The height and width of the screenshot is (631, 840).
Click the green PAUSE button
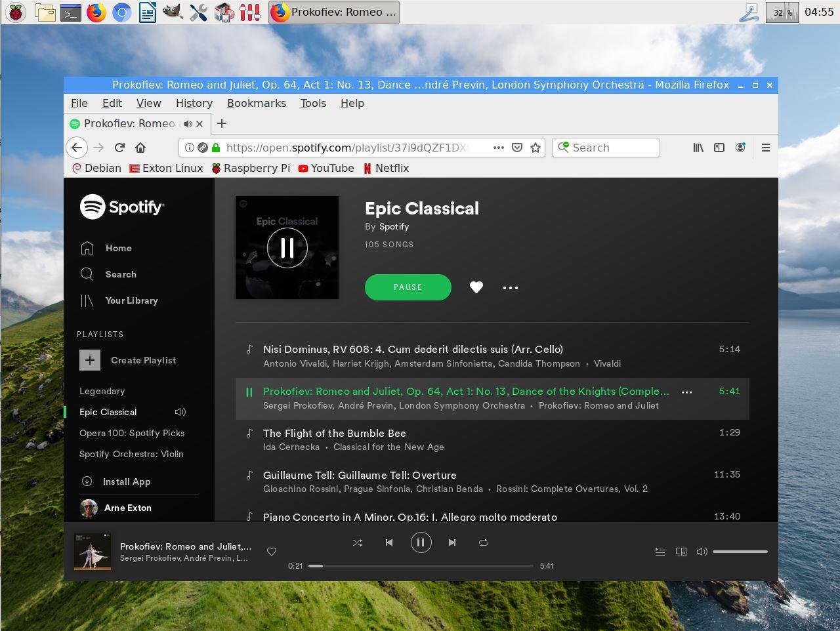tap(408, 287)
